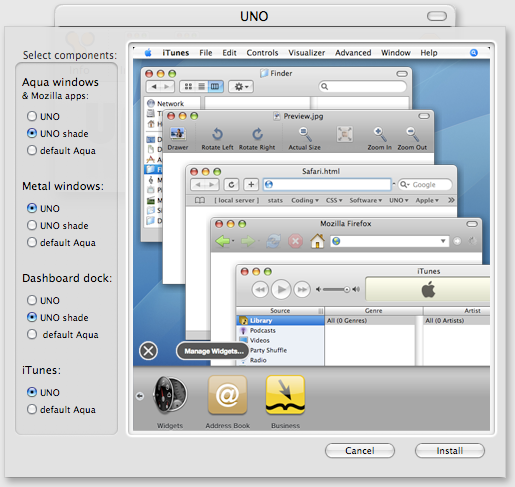Click Rotate Left in Preview
Viewport: 515px width, 487px height.
(217, 138)
